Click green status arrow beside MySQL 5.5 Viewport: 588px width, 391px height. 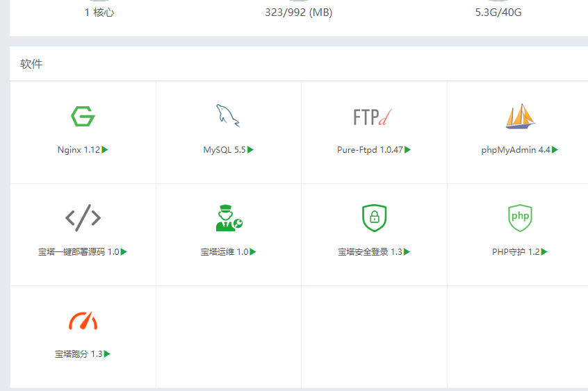(250, 150)
